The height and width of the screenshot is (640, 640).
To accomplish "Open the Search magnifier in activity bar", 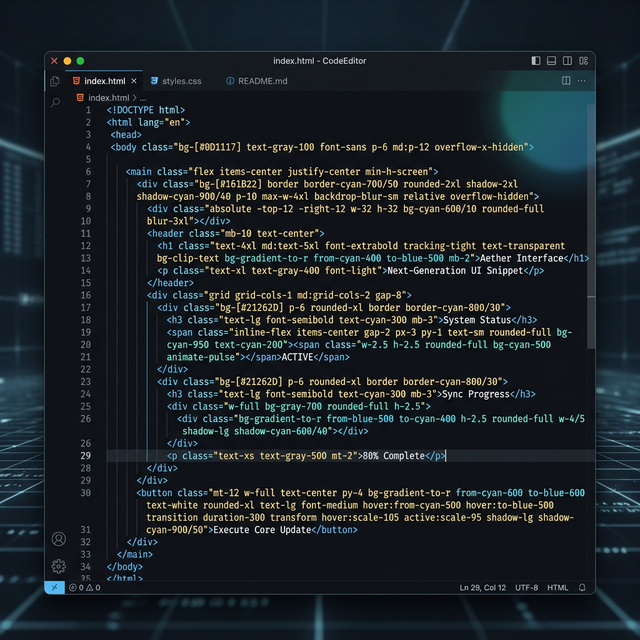I will (55, 102).
